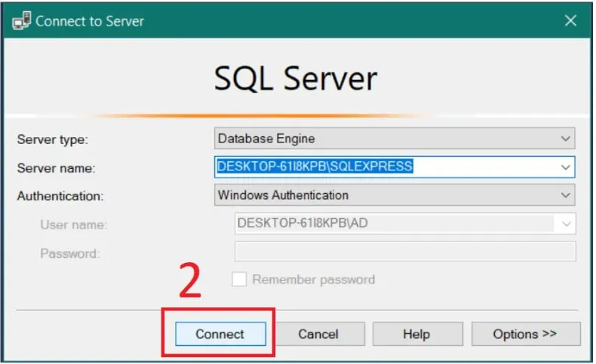Click the 'Connect to Server' title text
Viewport: 596px width, 364px height.
(x=90, y=21)
